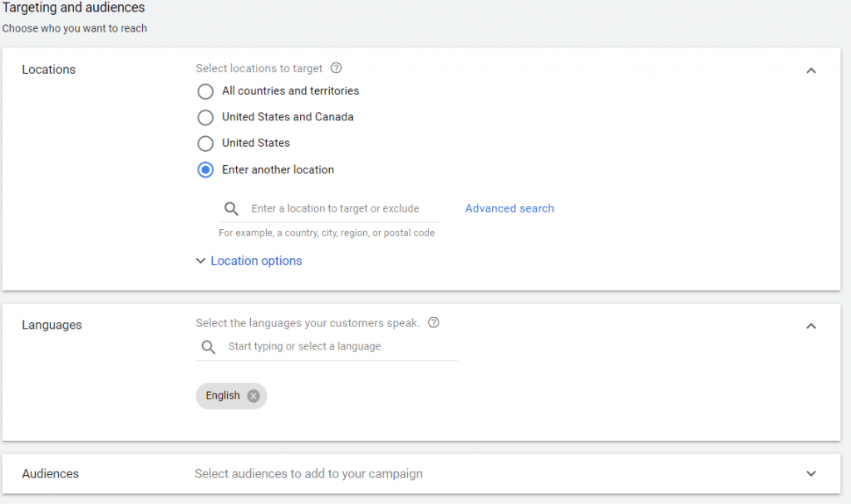Select the Enter another location radio button
Viewport: 851px width, 504px height.
point(205,170)
